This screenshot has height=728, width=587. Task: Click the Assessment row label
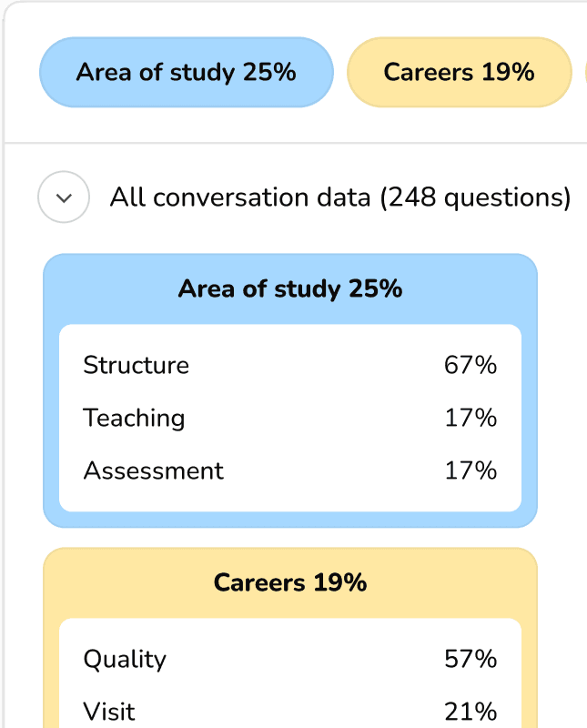click(153, 470)
